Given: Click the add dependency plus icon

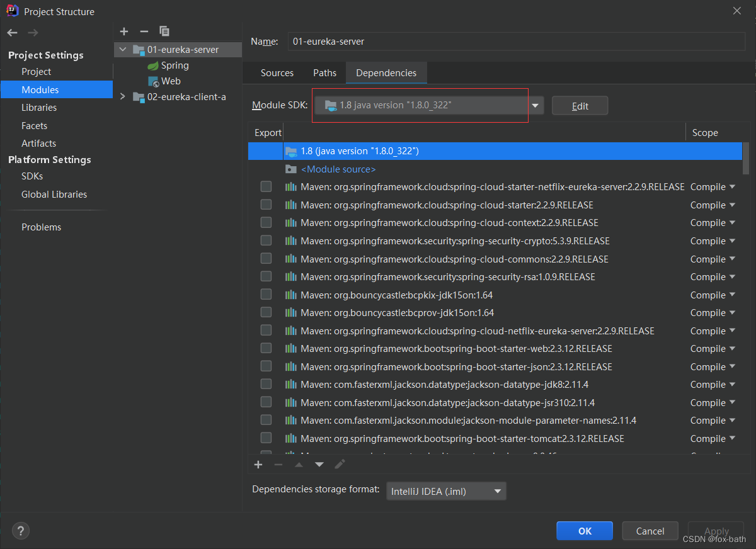Looking at the screenshot, I should coord(258,464).
